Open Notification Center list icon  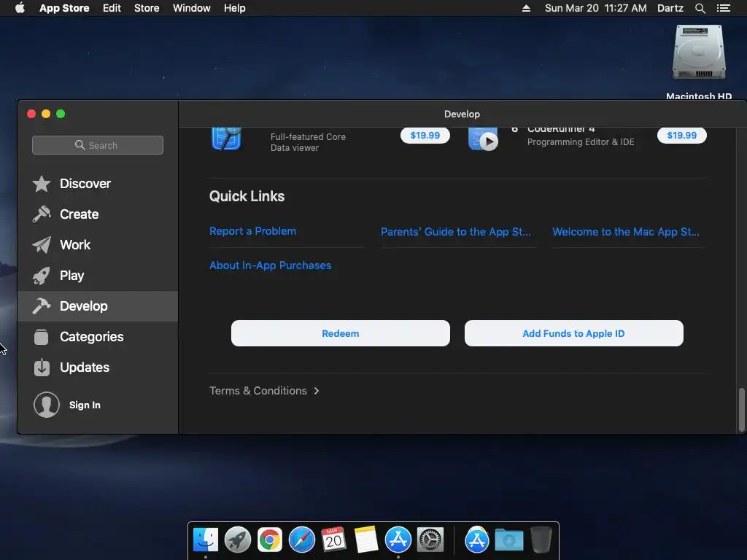(723, 8)
